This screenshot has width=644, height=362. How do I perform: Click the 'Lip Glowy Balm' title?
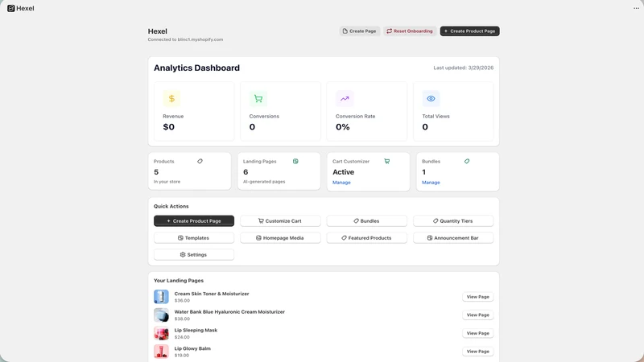[192, 348]
